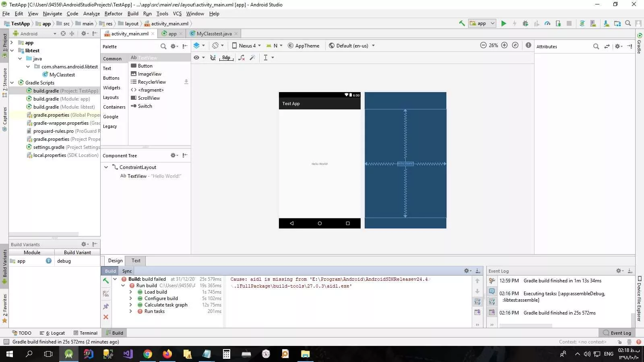Click Zoom to Fit Screen icon
644x362 pixels.
coord(515,45)
